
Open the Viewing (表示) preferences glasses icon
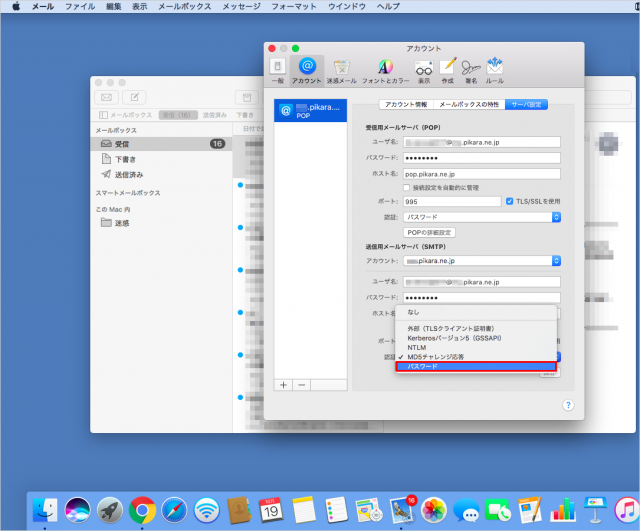point(424,70)
